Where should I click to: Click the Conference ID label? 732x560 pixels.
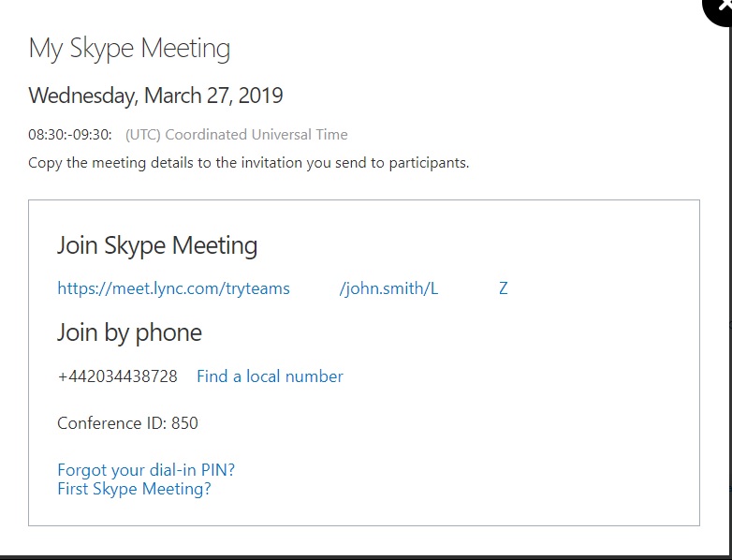point(112,423)
